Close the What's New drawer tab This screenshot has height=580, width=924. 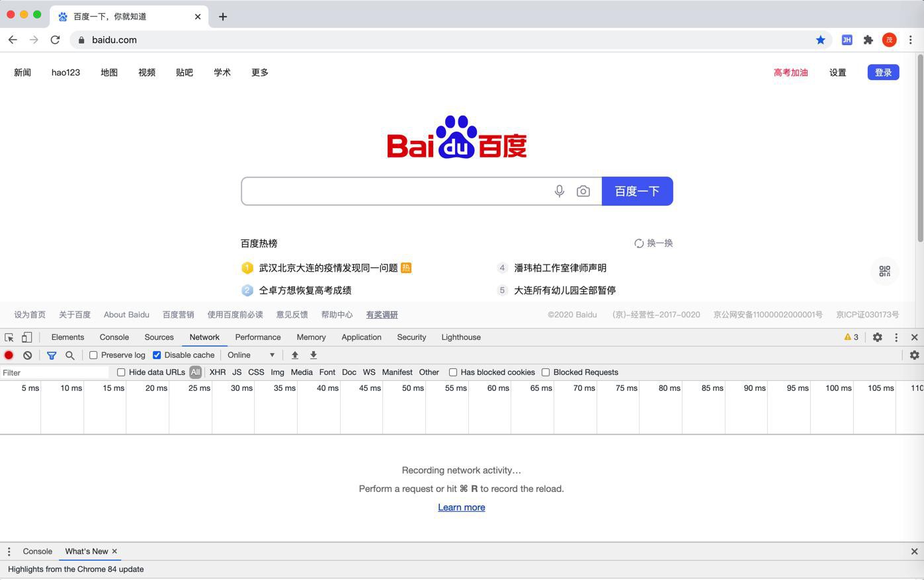click(x=114, y=551)
